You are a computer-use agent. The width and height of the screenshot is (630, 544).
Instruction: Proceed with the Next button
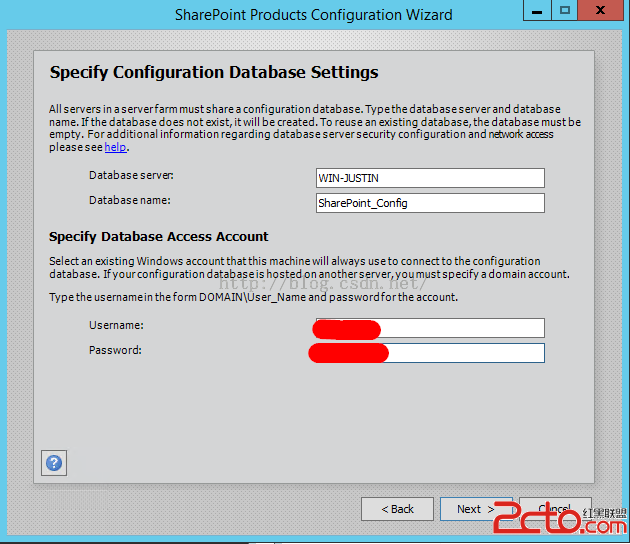(x=476, y=509)
